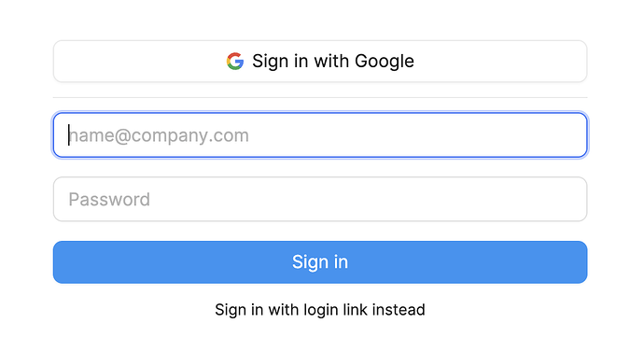The width and height of the screenshot is (644, 351).
Task: Focus the name@company.com email field
Action: tap(320, 135)
